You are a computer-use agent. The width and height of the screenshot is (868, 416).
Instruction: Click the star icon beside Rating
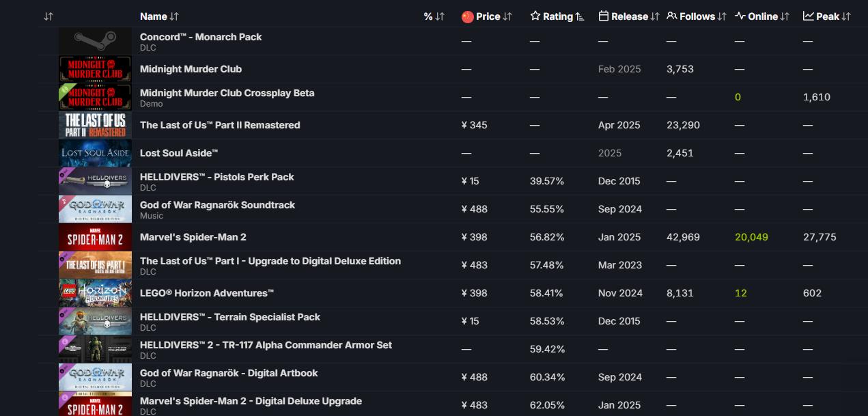[x=535, y=16]
